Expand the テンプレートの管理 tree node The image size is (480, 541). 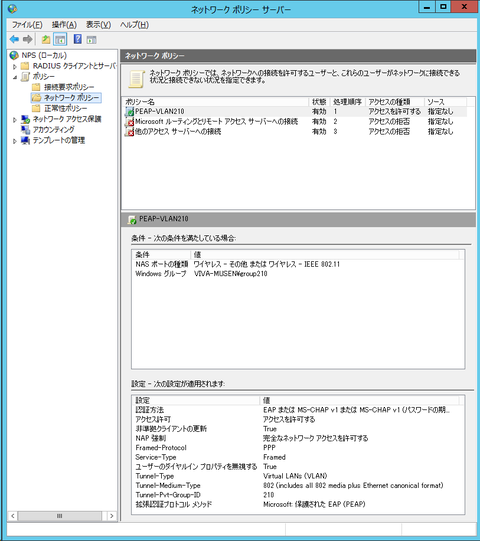pyautogui.click(x=15, y=141)
